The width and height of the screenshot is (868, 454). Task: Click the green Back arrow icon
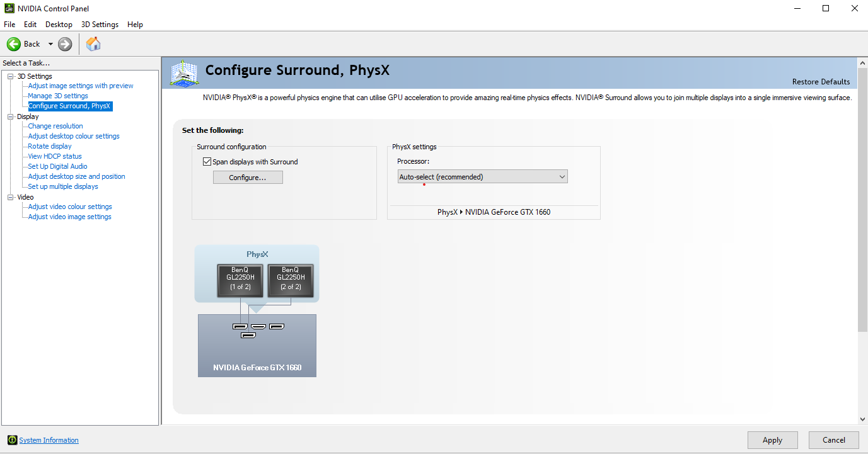(x=13, y=43)
